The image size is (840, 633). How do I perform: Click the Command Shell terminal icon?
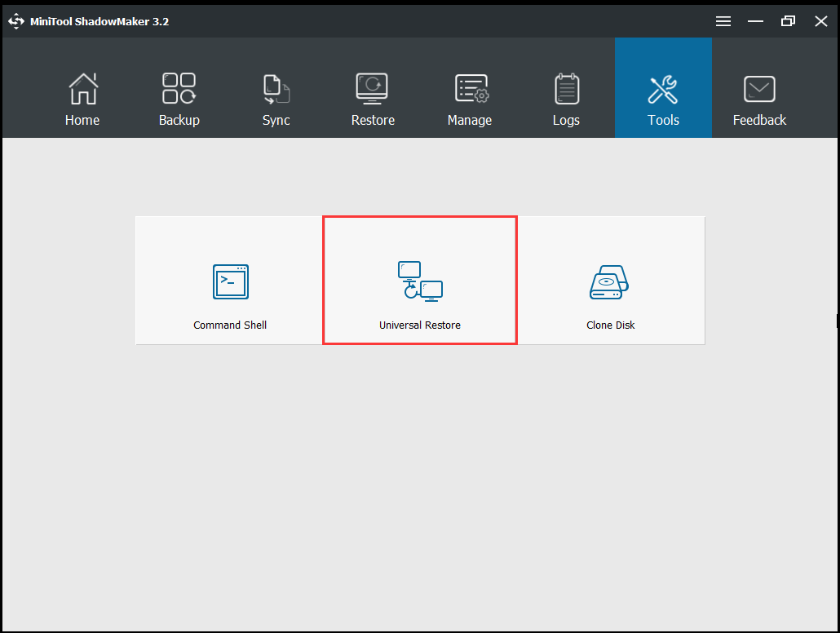[231, 282]
